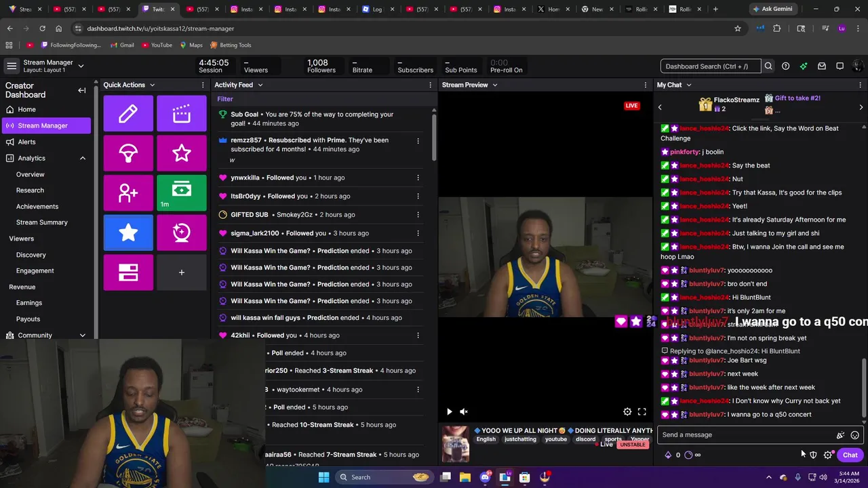Click the Filter link in Activity Feed
Screen dimensions: 868x488
click(x=225, y=99)
